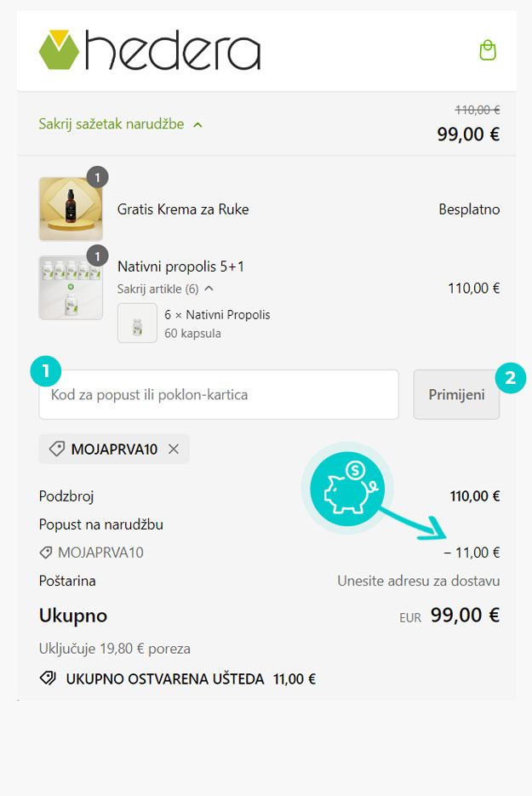Click the chevron next to Sakrij sažetak narudžbe
The width and height of the screenshot is (532, 796).
197,124
